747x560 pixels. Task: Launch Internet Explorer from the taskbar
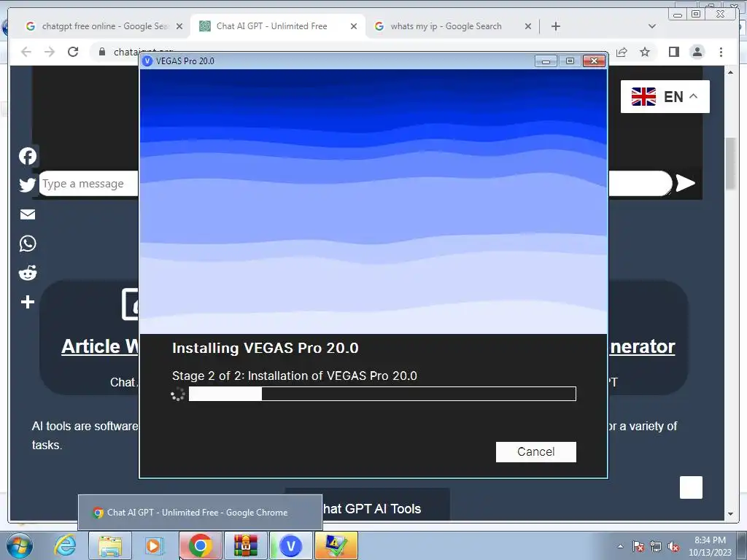click(66, 545)
